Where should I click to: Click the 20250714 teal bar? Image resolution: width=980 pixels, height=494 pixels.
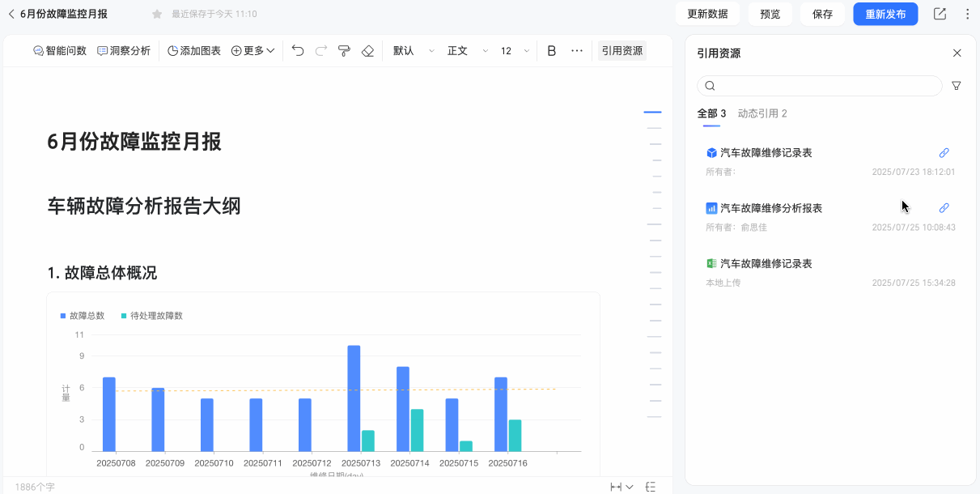tap(417, 430)
